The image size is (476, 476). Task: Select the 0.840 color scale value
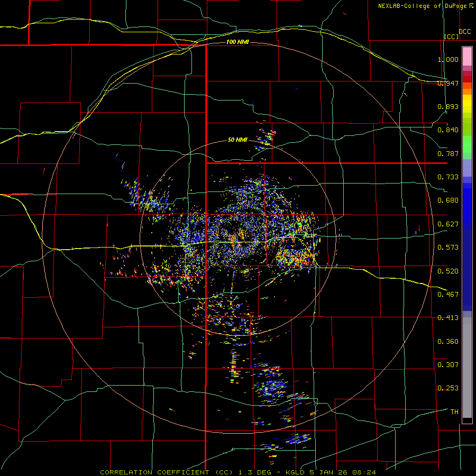(448, 130)
